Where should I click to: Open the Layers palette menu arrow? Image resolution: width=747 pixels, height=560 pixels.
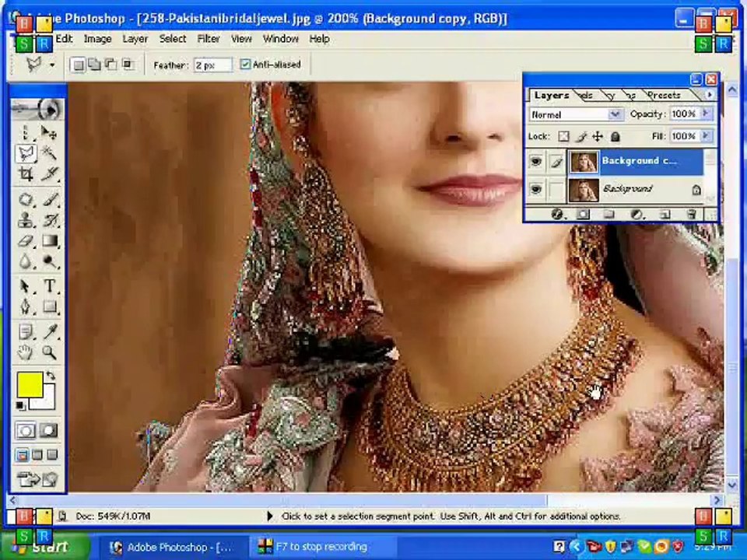click(x=710, y=95)
